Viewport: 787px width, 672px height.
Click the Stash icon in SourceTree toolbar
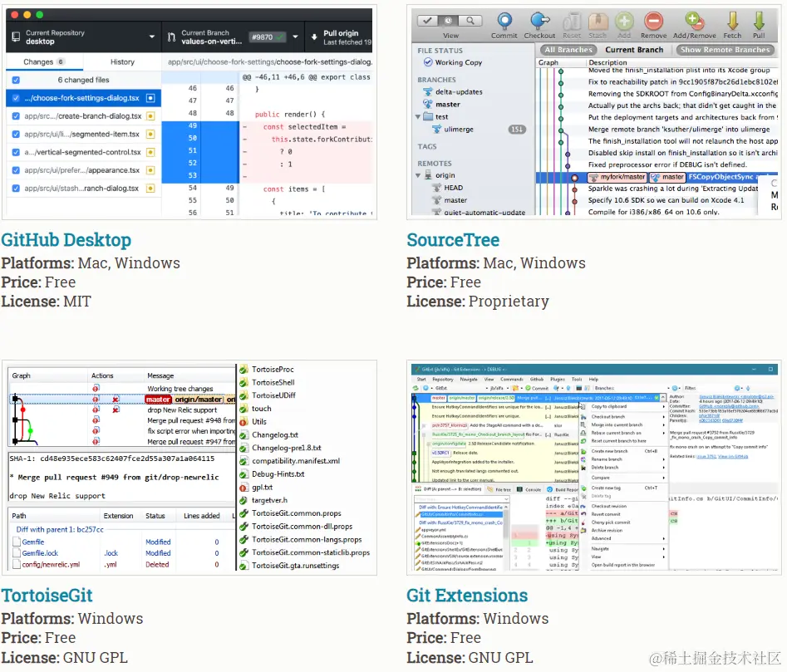598,21
